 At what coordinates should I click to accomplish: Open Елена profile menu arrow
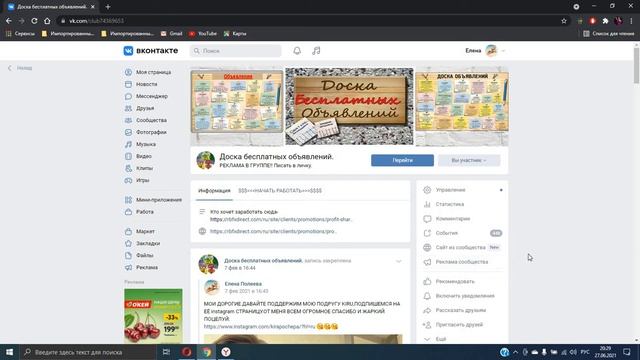pos(503,51)
